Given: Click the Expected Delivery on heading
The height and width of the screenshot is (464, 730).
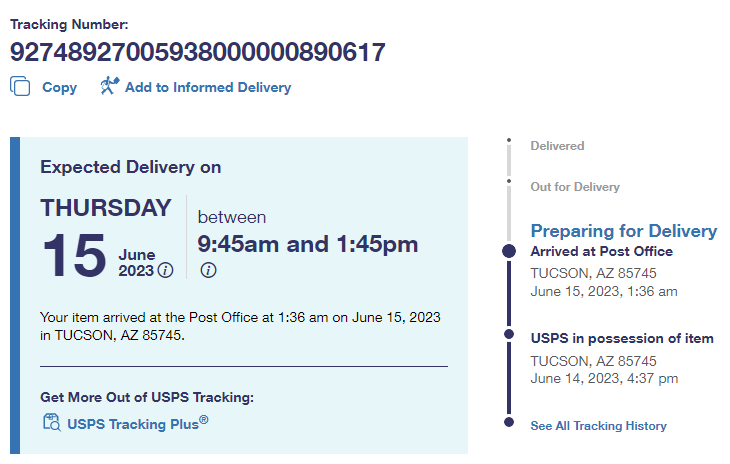Looking at the screenshot, I should click(131, 167).
